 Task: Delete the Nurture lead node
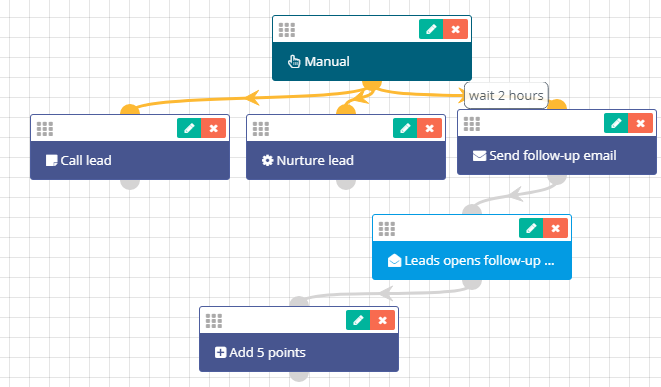429,128
